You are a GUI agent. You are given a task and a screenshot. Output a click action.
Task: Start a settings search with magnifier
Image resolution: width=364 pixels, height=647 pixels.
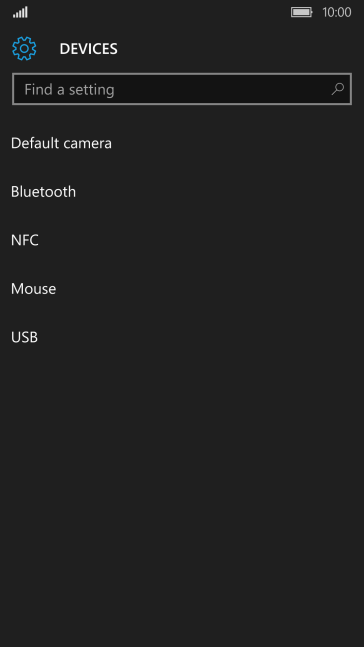pos(338,89)
